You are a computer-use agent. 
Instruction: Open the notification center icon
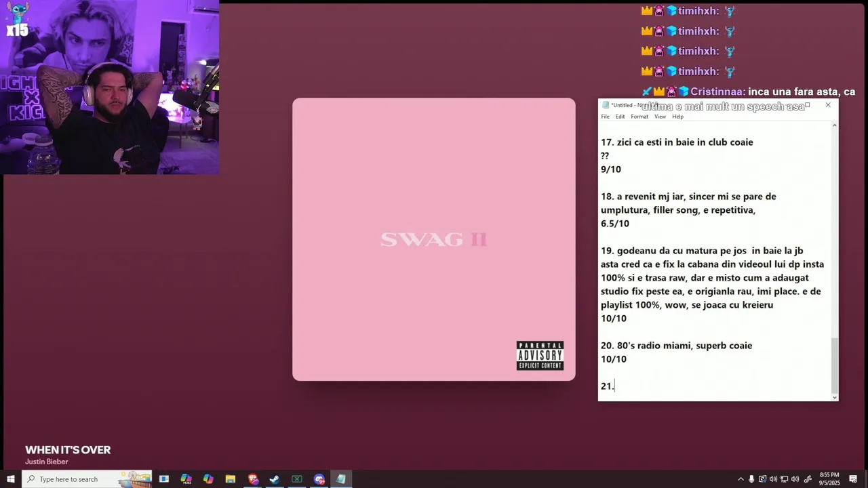coord(853,479)
